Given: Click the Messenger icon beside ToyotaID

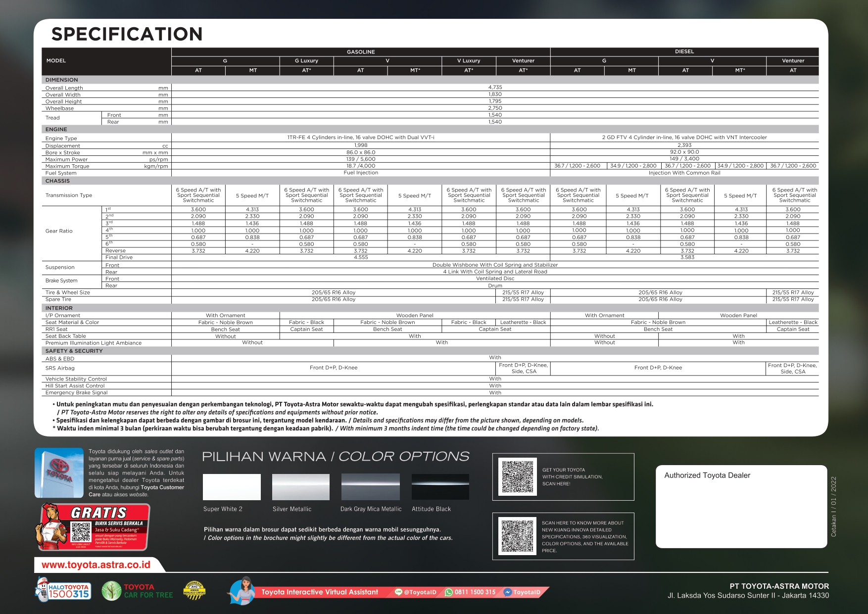Looking at the screenshot, I should 507,592.
